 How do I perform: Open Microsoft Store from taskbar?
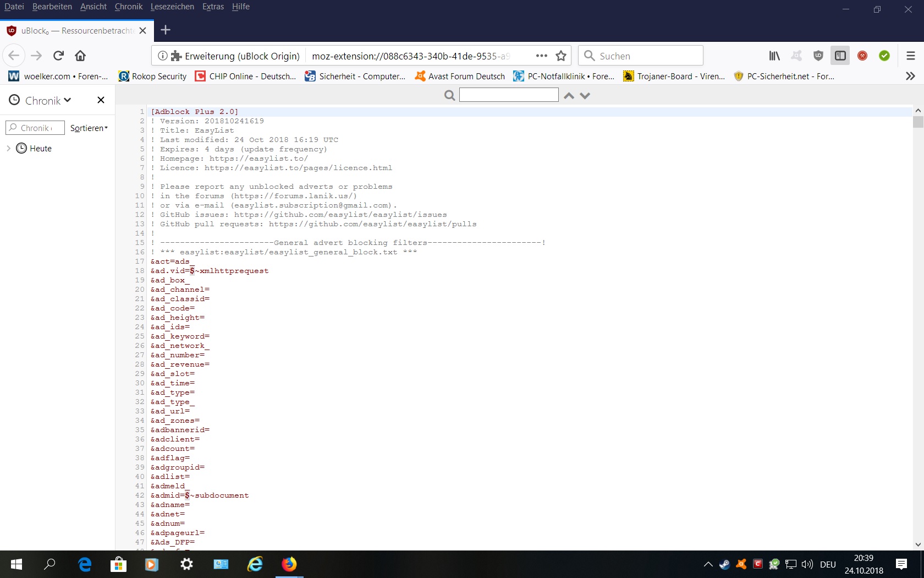(118, 564)
